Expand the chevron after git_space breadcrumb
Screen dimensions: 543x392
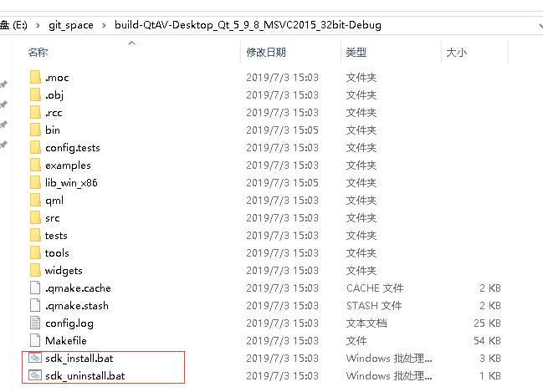[104, 26]
